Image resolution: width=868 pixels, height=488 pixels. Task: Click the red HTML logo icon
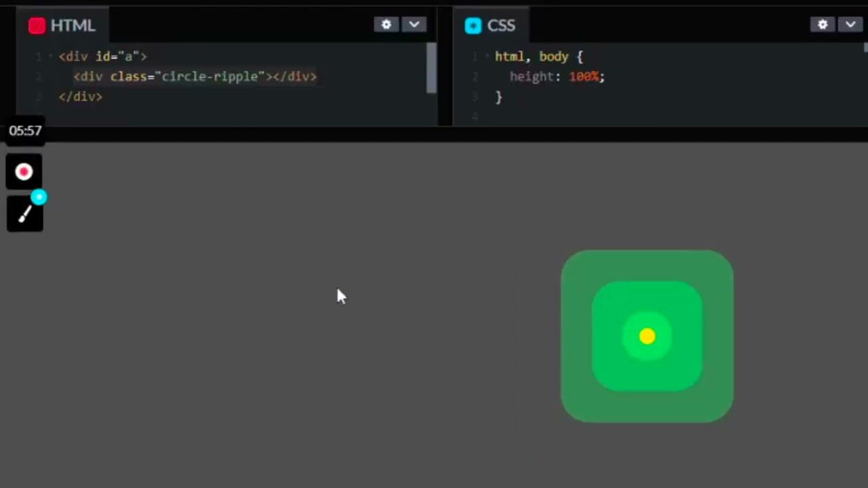(37, 26)
